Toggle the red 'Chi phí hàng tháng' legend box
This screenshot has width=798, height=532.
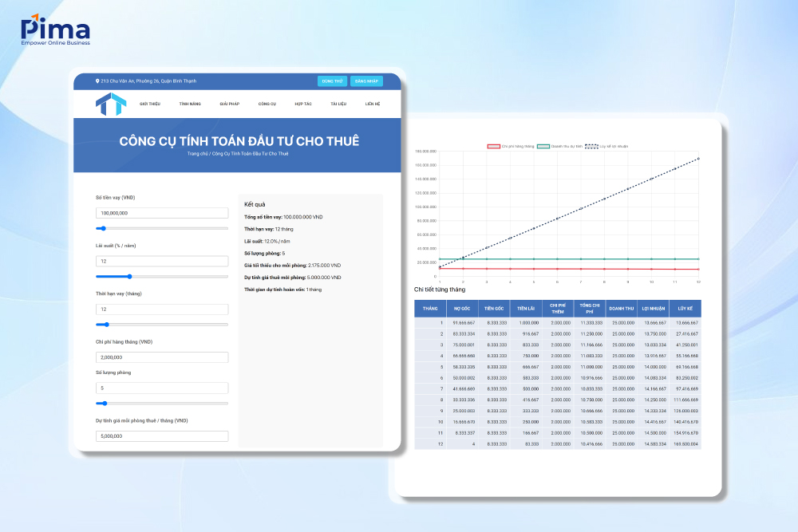point(493,146)
